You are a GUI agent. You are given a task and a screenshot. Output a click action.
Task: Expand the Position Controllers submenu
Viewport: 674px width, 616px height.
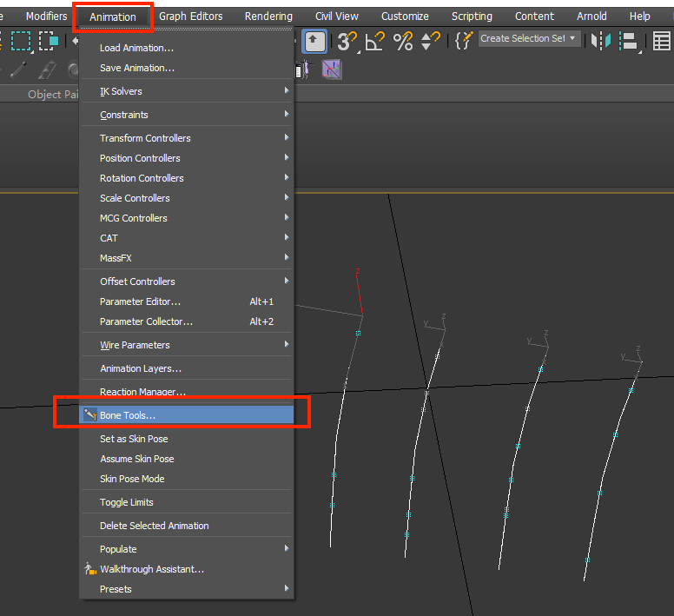tap(187, 158)
